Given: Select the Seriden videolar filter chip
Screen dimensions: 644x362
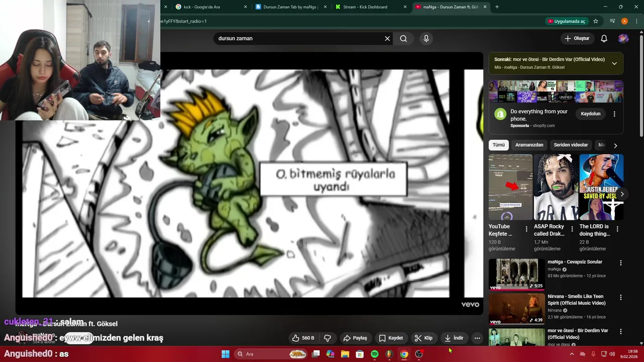Looking at the screenshot, I should (x=571, y=145).
